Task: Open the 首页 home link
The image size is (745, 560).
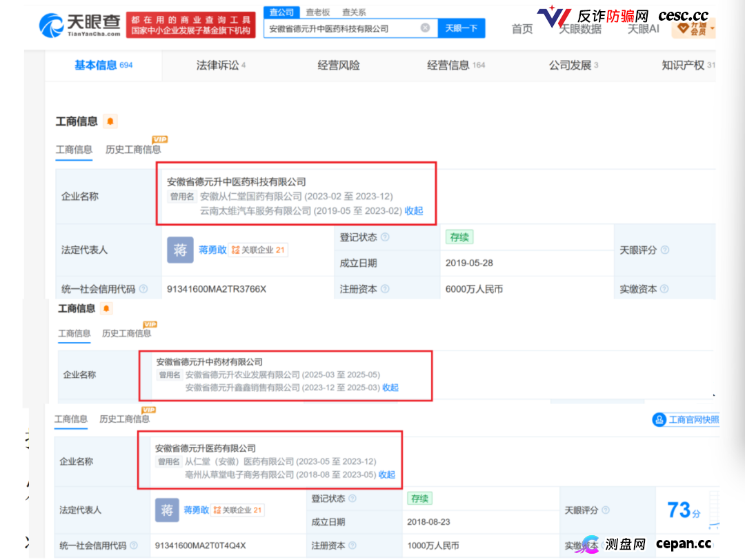Action: (521, 29)
